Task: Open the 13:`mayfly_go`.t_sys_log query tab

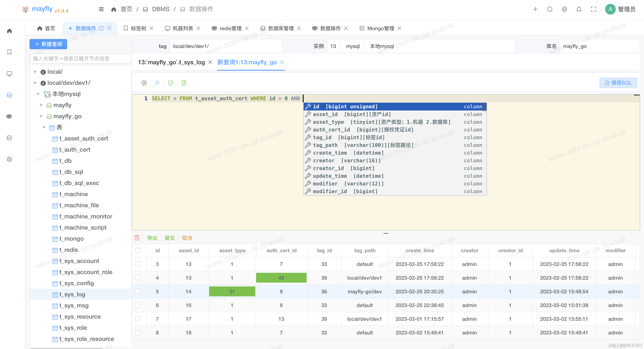Action: (x=171, y=62)
